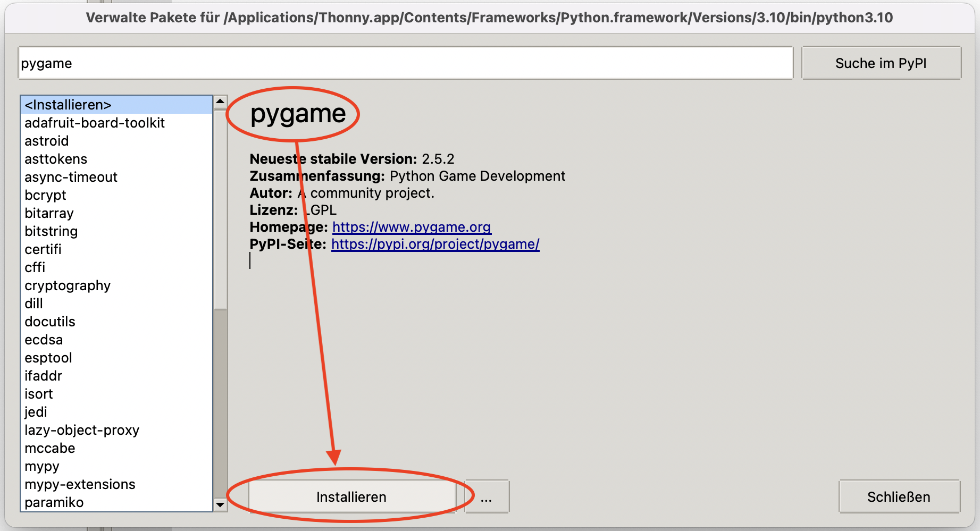This screenshot has width=980, height=531.
Task: Choose paramiko at the list bottom
Action: (x=54, y=502)
